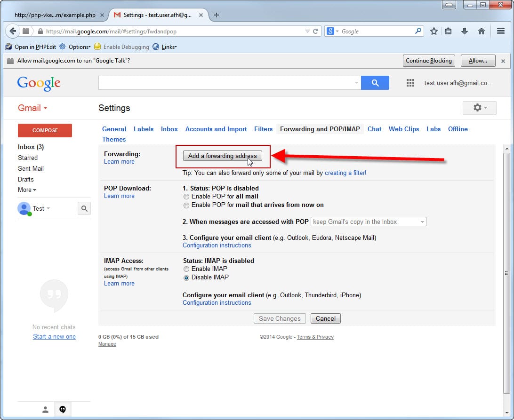Open the settings gear dropdown
514x420 pixels.
click(x=480, y=108)
